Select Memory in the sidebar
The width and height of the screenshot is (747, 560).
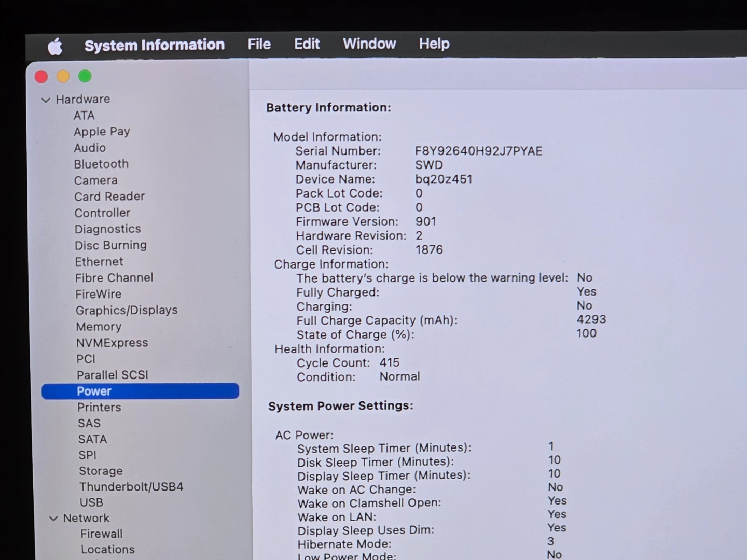click(x=99, y=327)
